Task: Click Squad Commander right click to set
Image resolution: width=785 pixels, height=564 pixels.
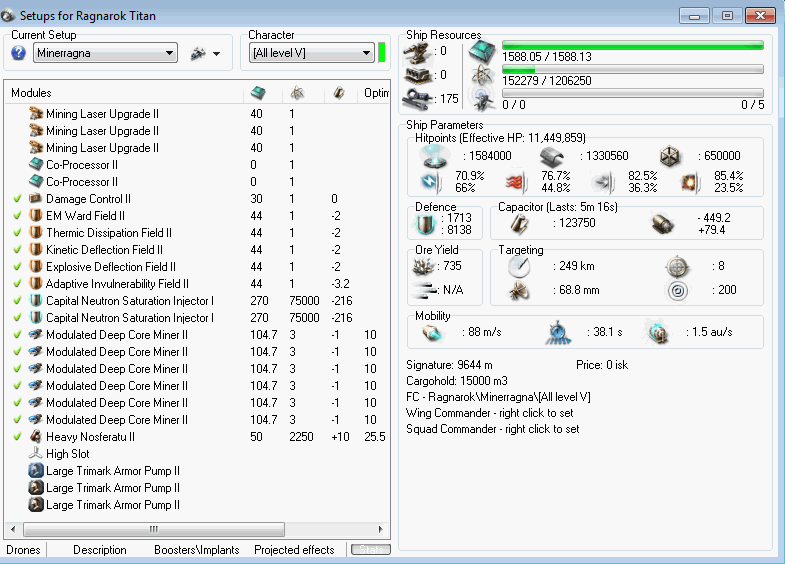Action: tap(493, 429)
